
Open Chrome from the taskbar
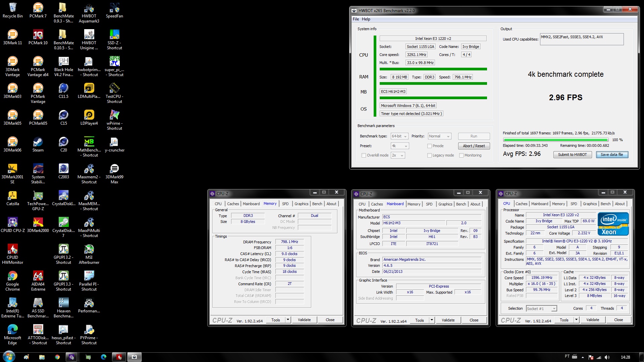57,357
